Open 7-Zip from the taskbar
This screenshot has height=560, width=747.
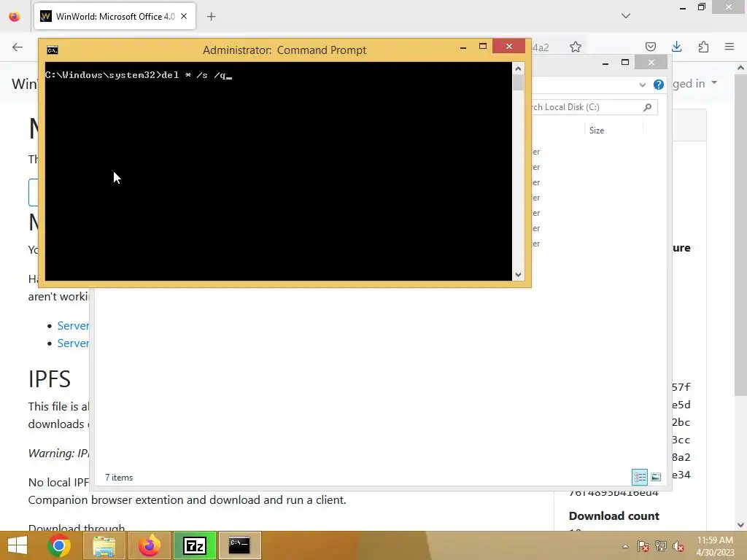point(194,545)
